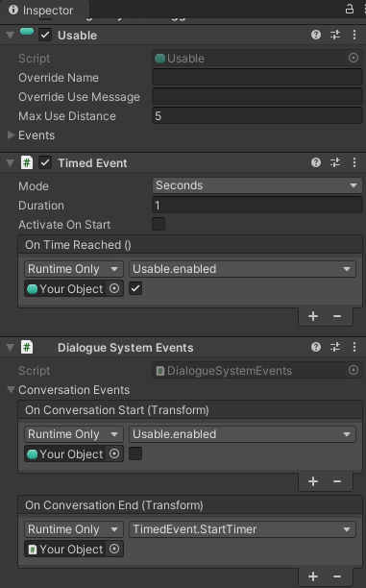Viewport: 366px width, 588px height.
Task: Disable the Usable component checkbox
Action: [x=45, y=35]
